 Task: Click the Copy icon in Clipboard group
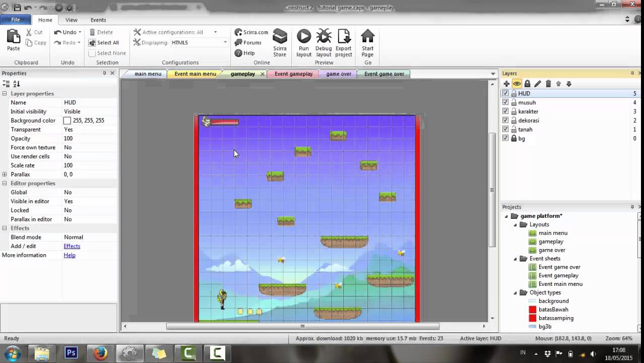tap(29, 43)
